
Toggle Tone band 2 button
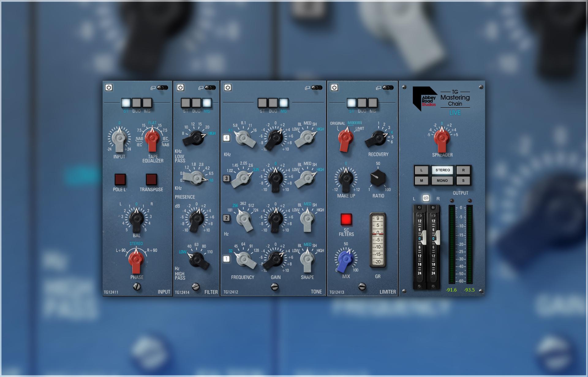tap(226, 218)
